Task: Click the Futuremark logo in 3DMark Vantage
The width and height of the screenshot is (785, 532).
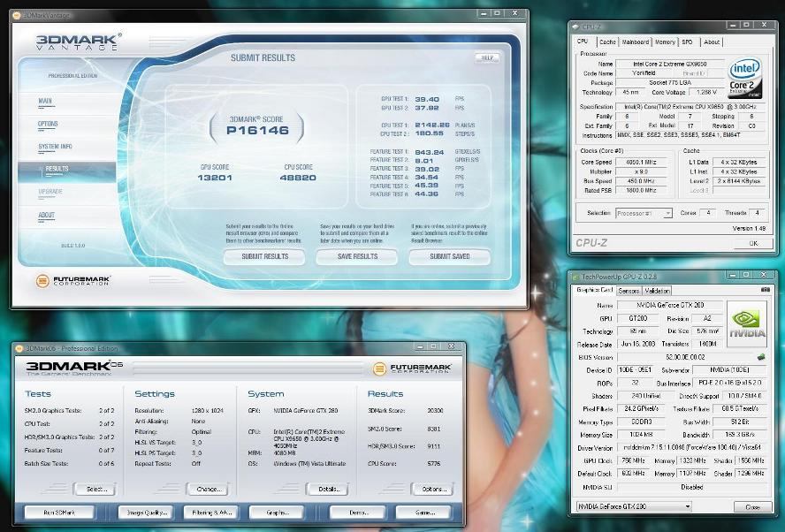Action: 73,281
